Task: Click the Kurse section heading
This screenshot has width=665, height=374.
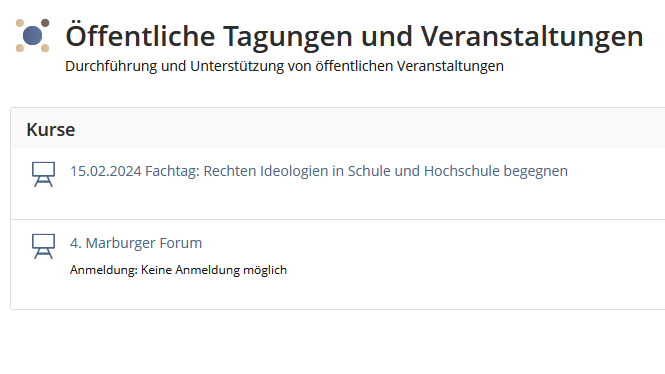Action: point(50,130)
